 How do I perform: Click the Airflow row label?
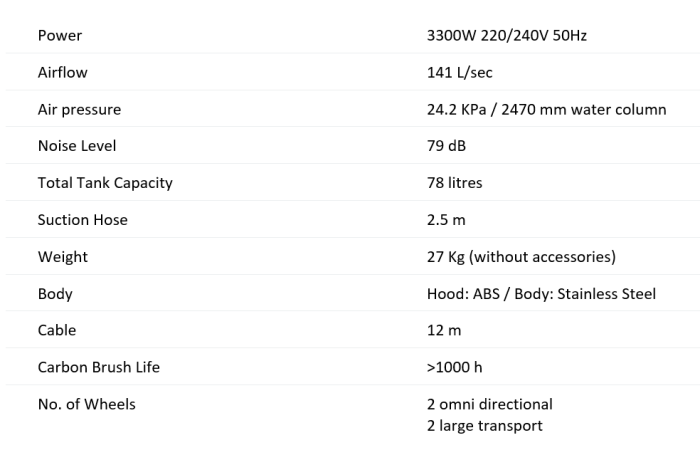(x=62, y=72)
